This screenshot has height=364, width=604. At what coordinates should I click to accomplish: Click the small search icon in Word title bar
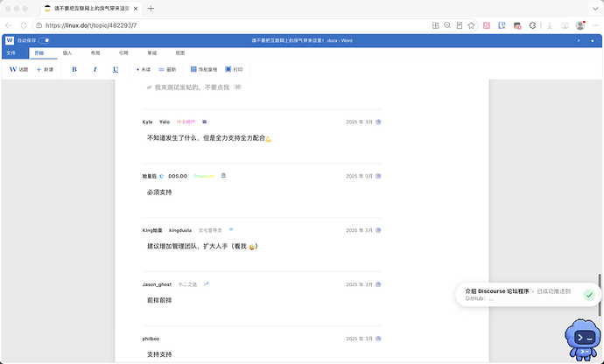point(579,40)
